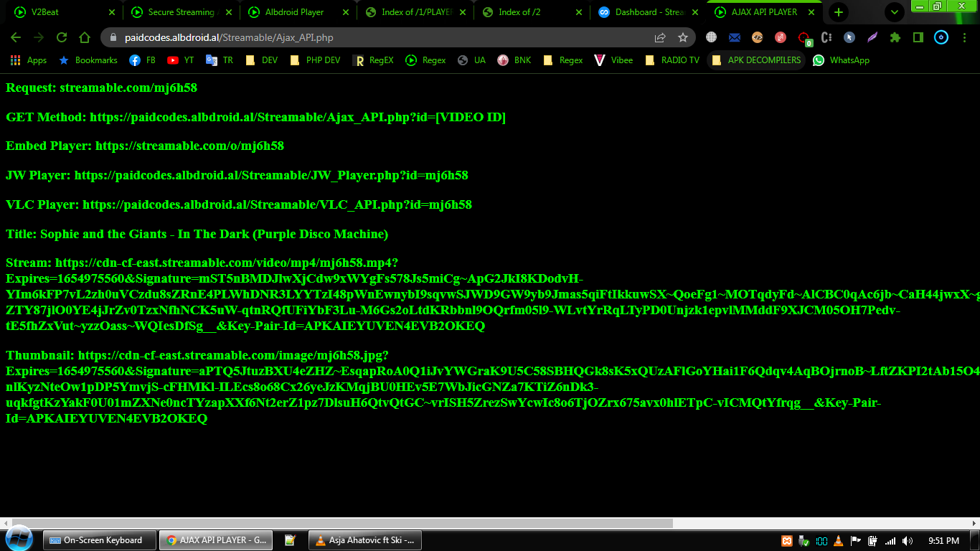Open the blue envelope mail extension
The width and height of the screenshot is (980, 551).
pyautogui.click(x=735, y=37)
